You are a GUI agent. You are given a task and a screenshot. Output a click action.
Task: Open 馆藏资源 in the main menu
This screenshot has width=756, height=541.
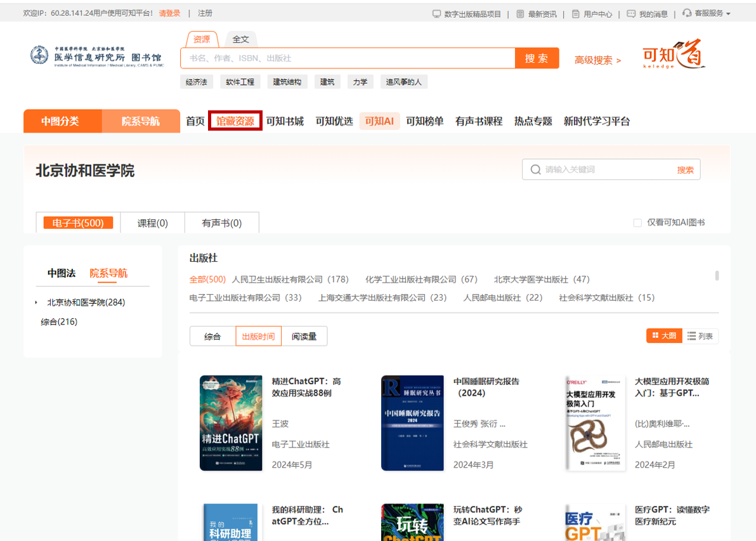235,121
